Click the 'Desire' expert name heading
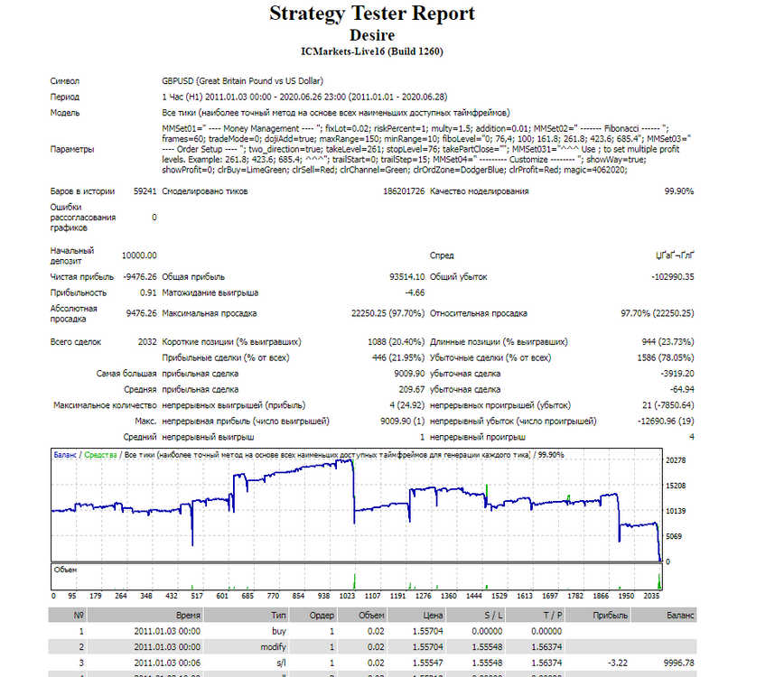784x677 pixels. point(372,35)
